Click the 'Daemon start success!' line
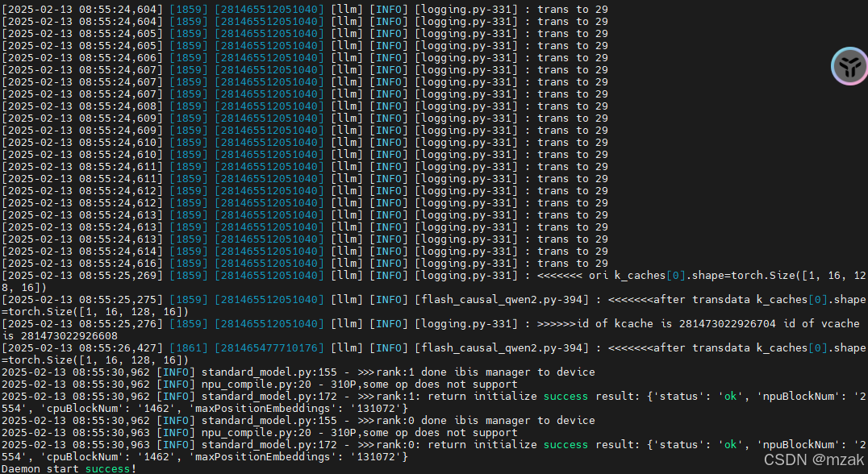868x474 pixels. [69, 469]
